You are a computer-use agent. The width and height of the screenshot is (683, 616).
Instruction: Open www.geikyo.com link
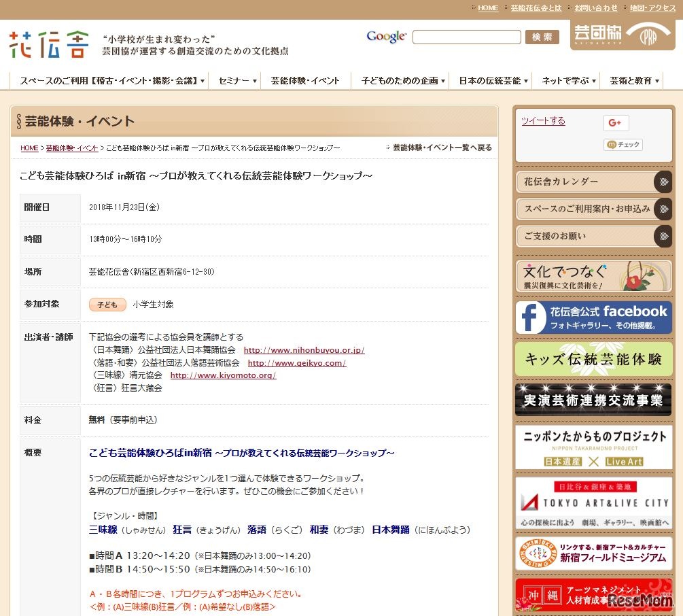pos(297,363)
